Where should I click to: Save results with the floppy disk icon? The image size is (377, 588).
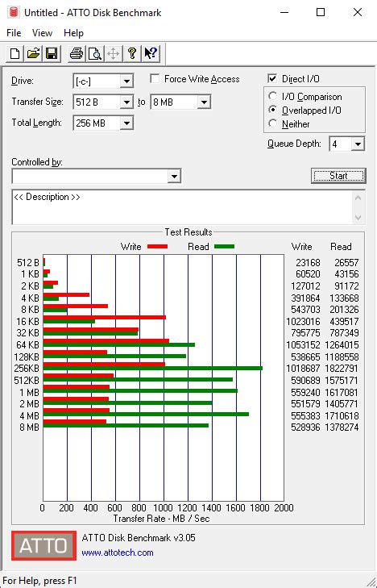[52, 53]
